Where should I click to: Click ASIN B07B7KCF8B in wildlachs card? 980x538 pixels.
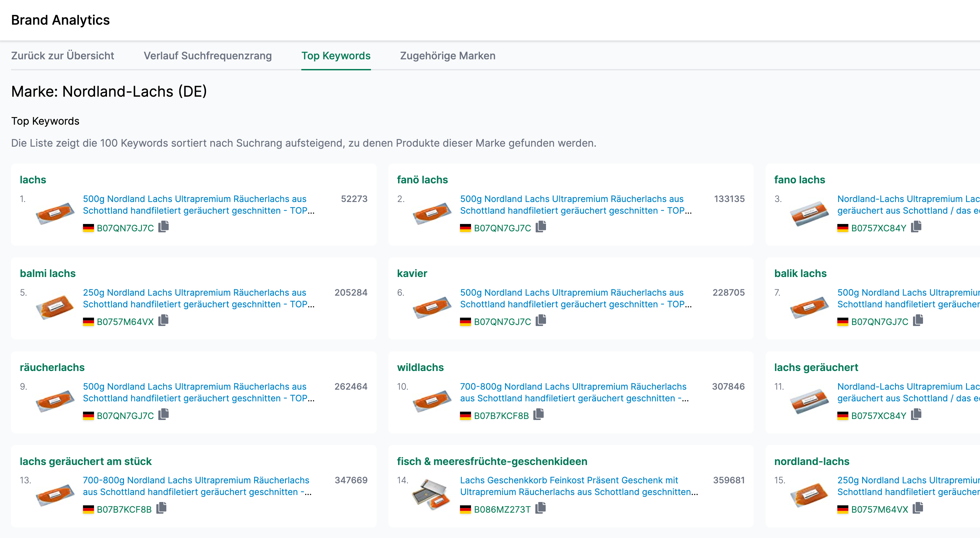501,415
